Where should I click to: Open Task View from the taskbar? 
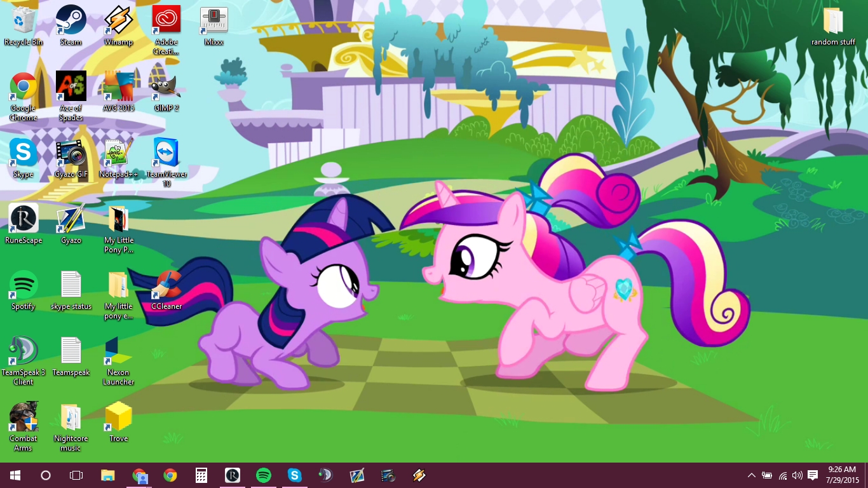tap(76, 475)
